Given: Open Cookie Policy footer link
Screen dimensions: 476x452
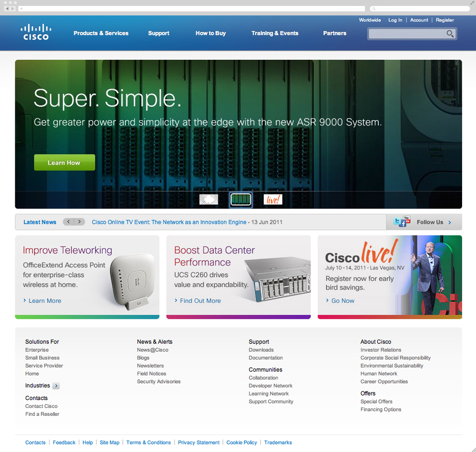Looking at the screenshot, I should [x=241, y=442].
